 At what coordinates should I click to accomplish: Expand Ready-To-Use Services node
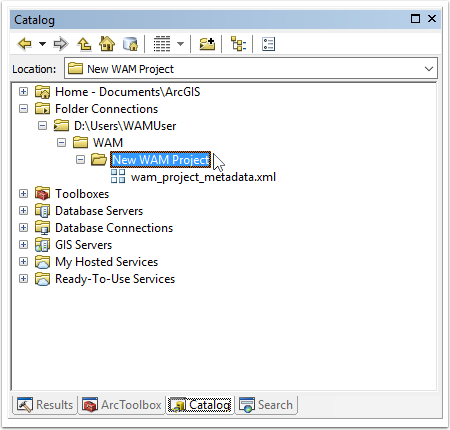[23, 279]
